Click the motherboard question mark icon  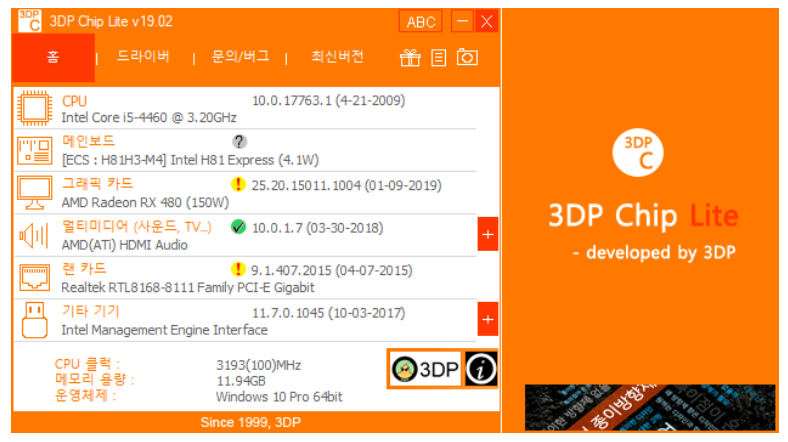tap(239, 142)
